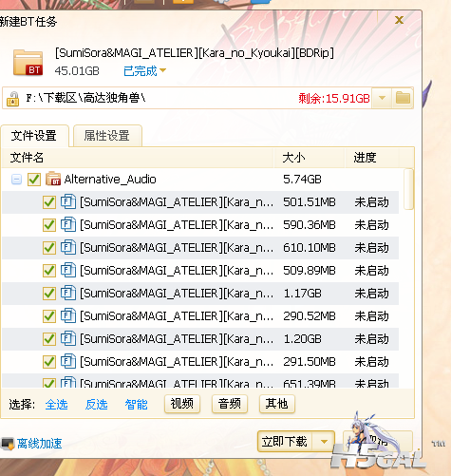
Task: Click file icon of the 501.51MB file
Action: pyautogui.click(x=68, y=201)
